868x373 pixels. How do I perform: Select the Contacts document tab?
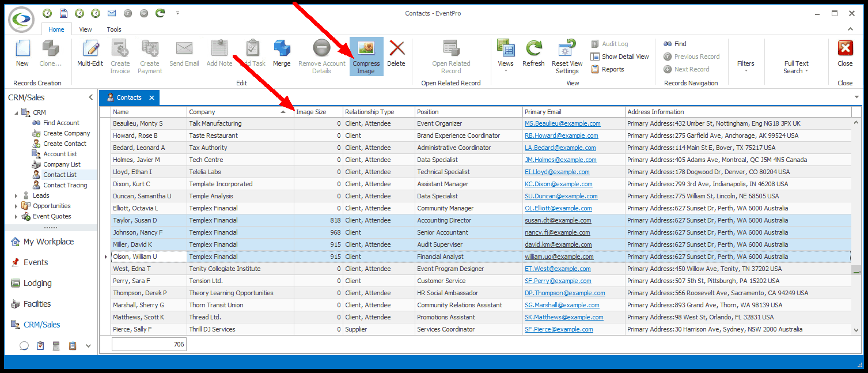(x=128, y=97)
